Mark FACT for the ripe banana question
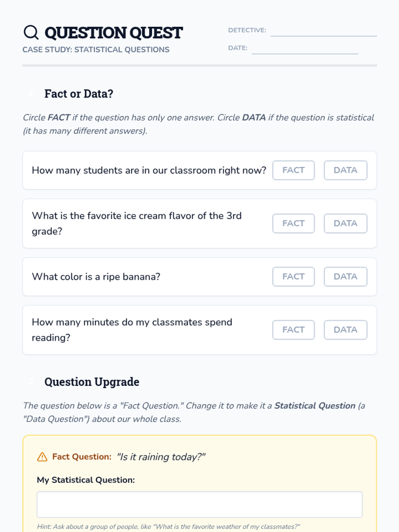 (293, 277)
